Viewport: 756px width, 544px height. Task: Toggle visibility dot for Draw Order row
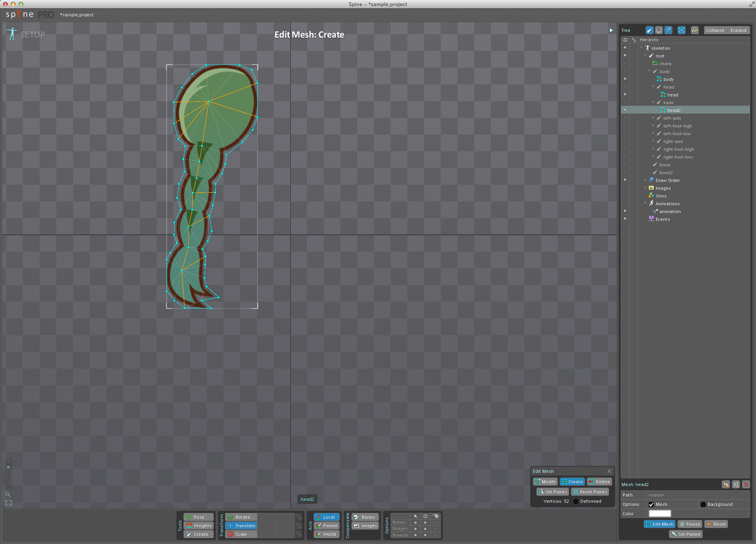coord(625,180)
